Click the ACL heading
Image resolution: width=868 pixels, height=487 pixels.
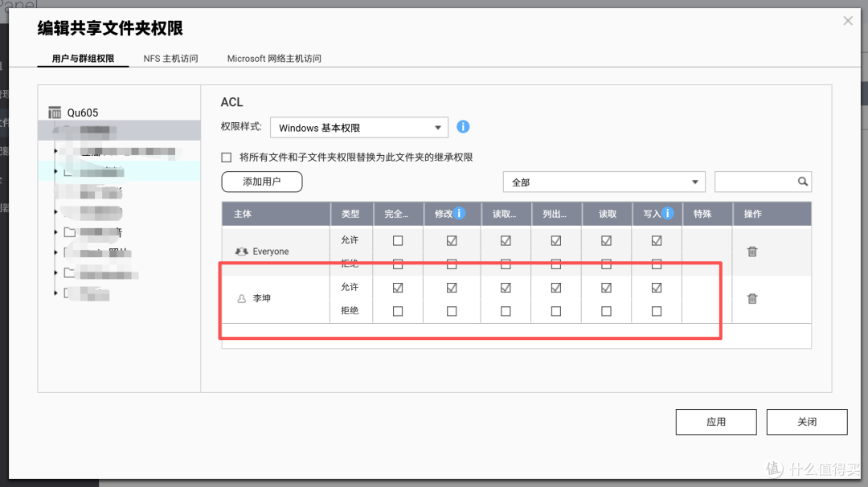click(x=231, y=102)
